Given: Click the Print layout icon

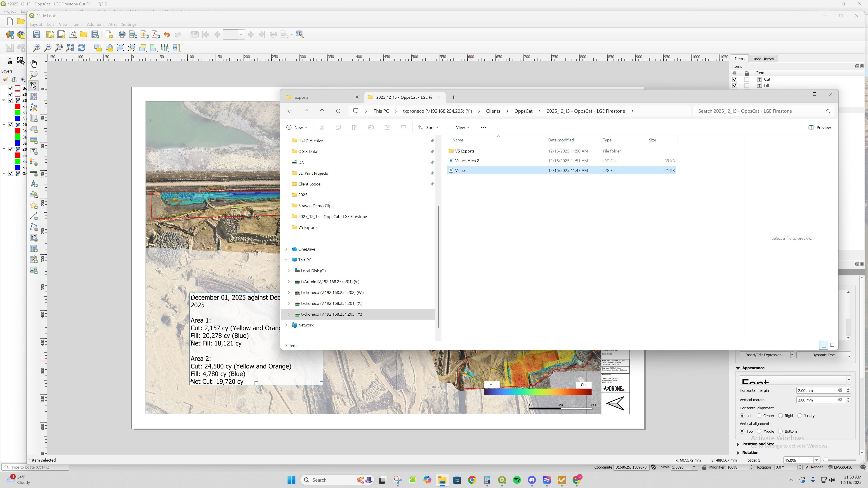Looking at the screenshot, I should click(122, 34).
